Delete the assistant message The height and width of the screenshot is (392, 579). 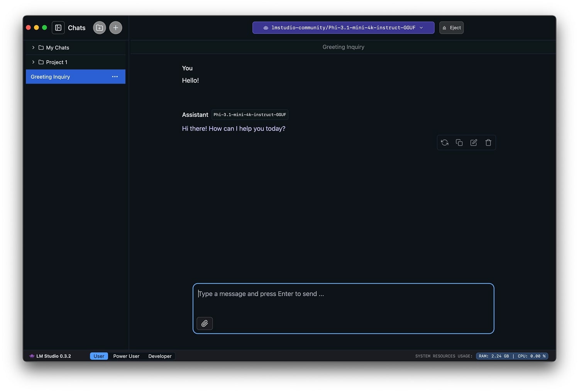click(488, 142)
